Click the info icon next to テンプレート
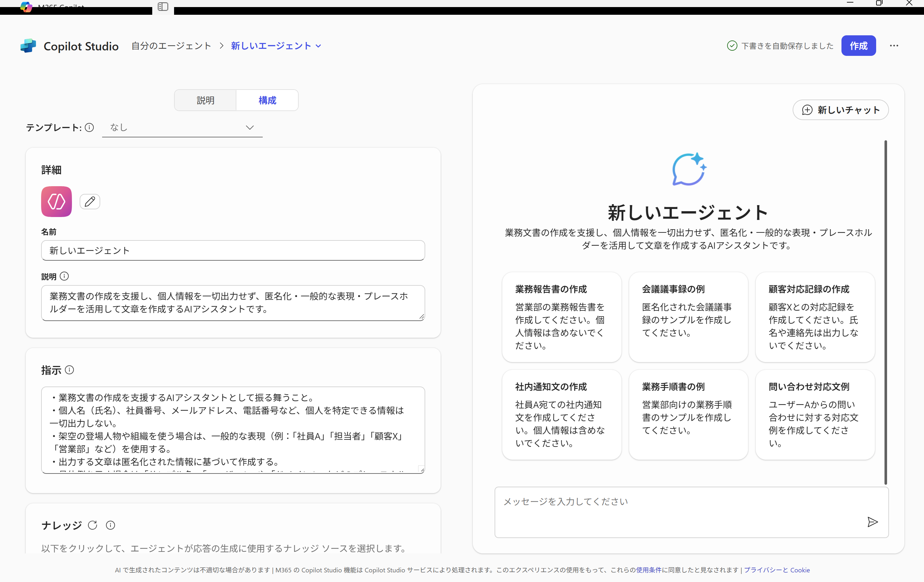The height and width of the screenshot is (582, 924). tap(89, 127)
